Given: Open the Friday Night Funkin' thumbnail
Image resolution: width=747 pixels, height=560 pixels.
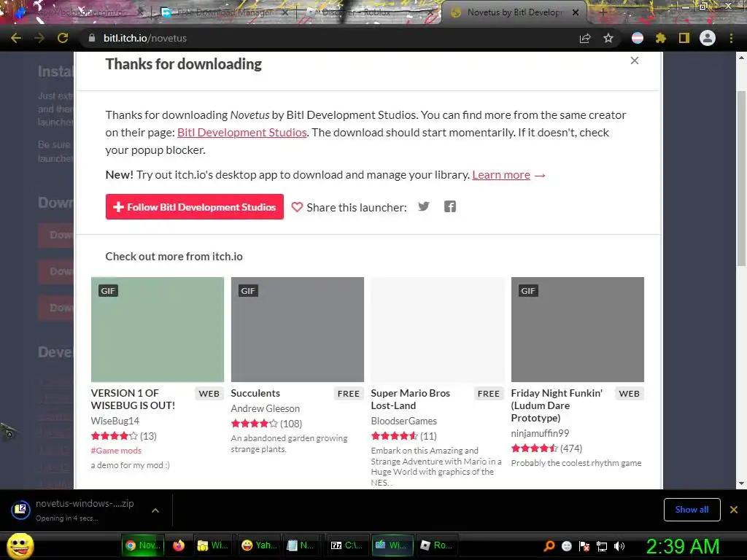Looking at the screenshot, I should [578, 330].
